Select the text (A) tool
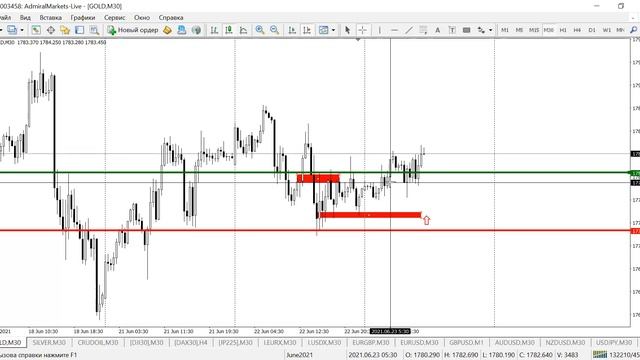640x360 pixels. click(x=438, y=30)
